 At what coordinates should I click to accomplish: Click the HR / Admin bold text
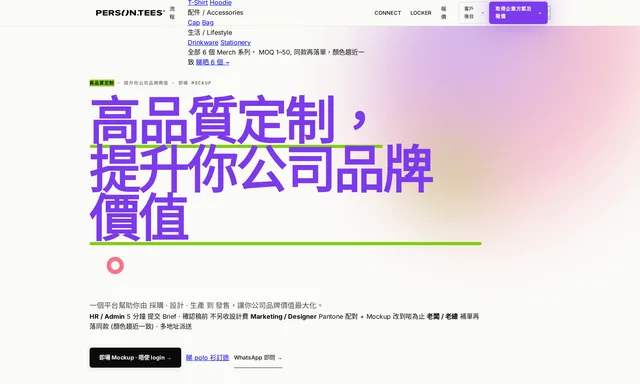[107, 317]
